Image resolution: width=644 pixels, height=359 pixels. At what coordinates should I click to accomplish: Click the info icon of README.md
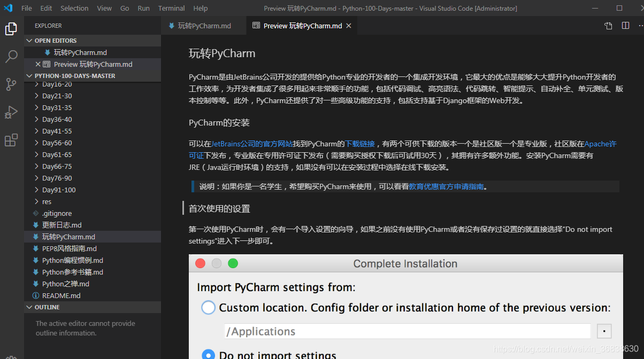pos(36,295)
